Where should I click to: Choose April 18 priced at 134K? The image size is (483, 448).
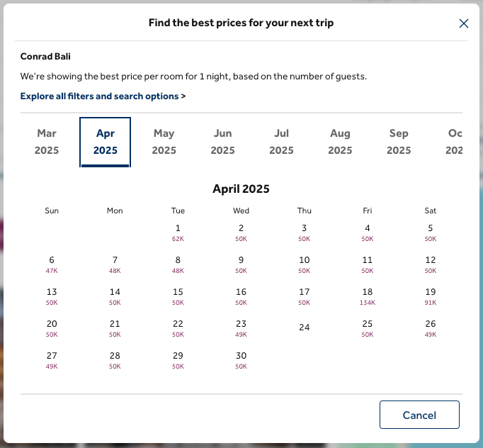pyautogui.click(x=367, y=296)
